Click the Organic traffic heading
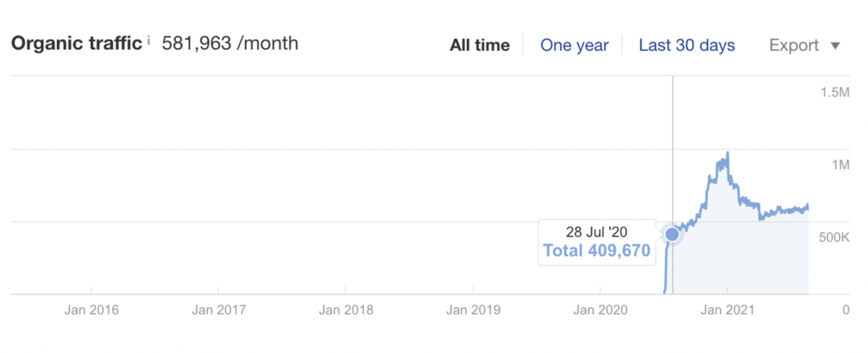 [x=77, y=43]
